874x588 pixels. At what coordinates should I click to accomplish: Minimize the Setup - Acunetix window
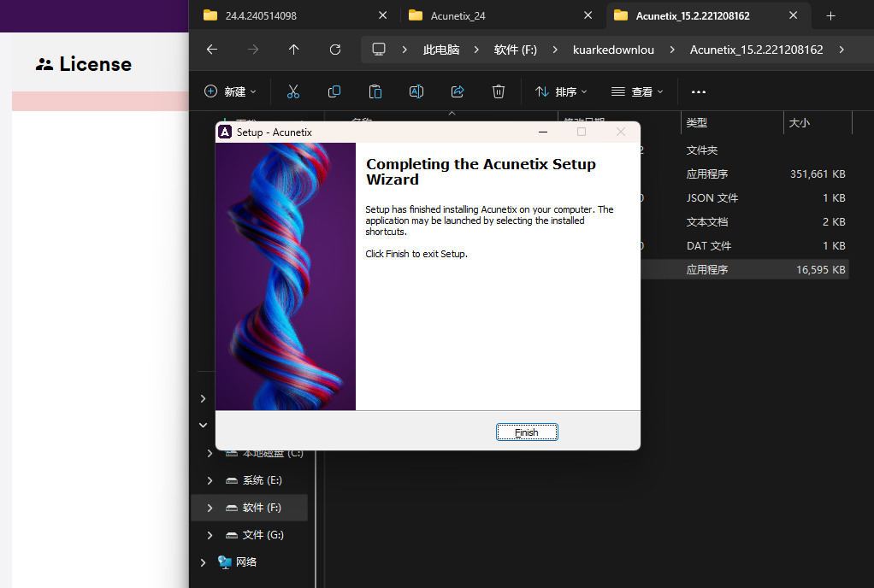[x=543, y=132]
